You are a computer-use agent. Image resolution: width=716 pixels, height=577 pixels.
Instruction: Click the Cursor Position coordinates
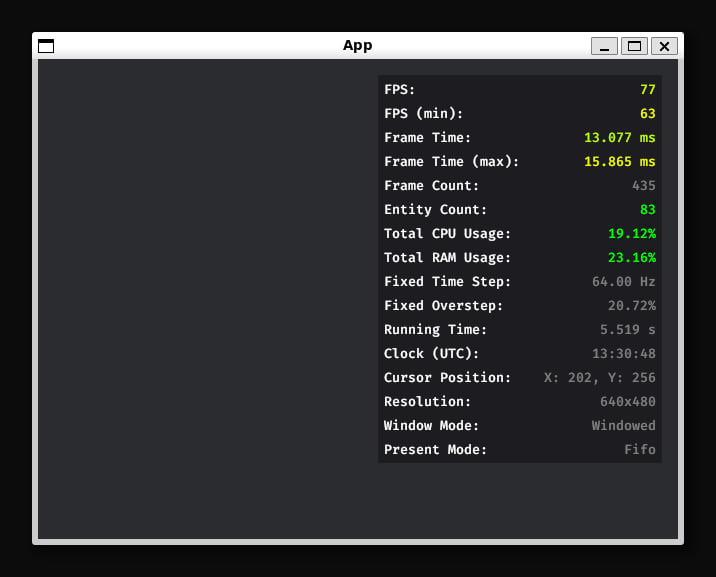click(x=599, y=378)
